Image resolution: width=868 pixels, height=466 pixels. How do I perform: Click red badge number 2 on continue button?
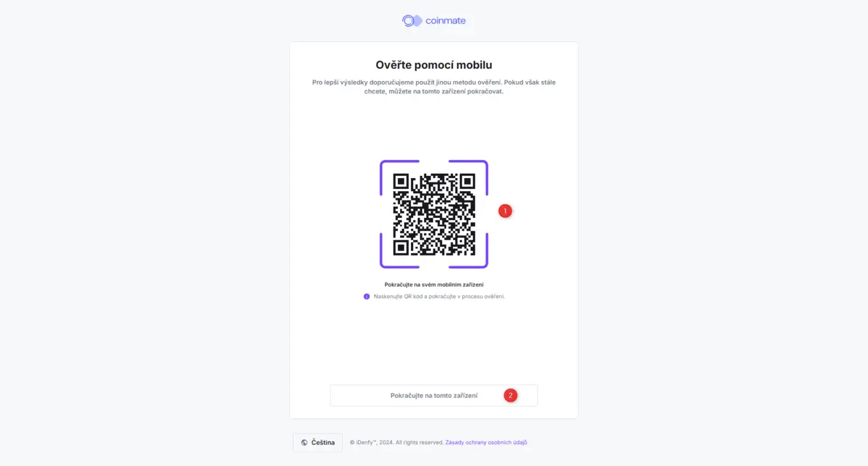pyautogui.click(x=511, y=395)
